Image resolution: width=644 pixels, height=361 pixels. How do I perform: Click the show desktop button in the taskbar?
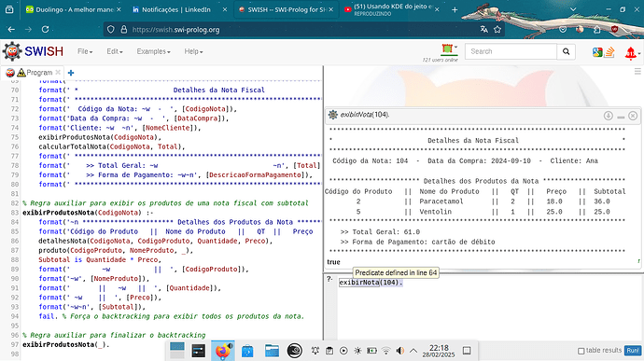click(467, 351)
